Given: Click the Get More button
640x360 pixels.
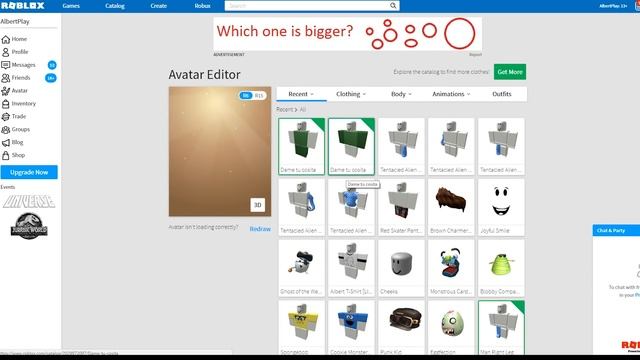Looking at the screenshot, I should point(510,72).
